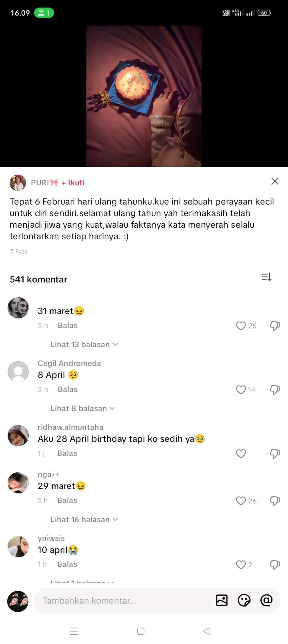Dislike the "10 april" comment
The height and width of the screenshot is (644, 288).
[275, 565]
